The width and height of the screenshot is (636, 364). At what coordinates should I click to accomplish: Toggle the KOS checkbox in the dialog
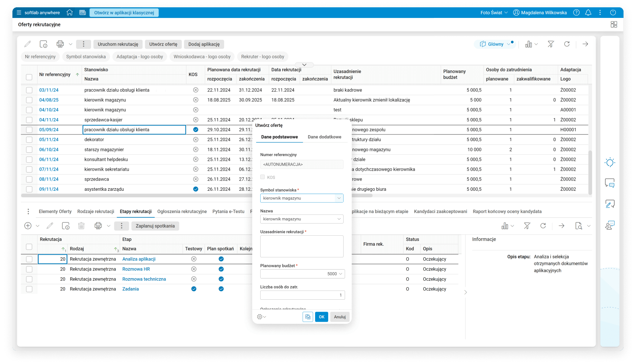[262, 177]
